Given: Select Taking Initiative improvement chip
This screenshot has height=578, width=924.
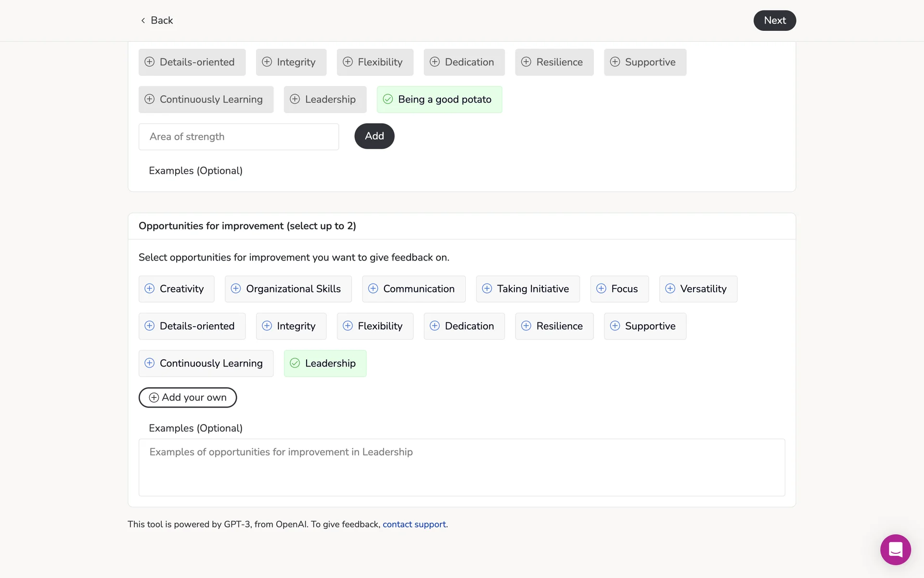Looking at the screenshot, I should click(527, 289).
